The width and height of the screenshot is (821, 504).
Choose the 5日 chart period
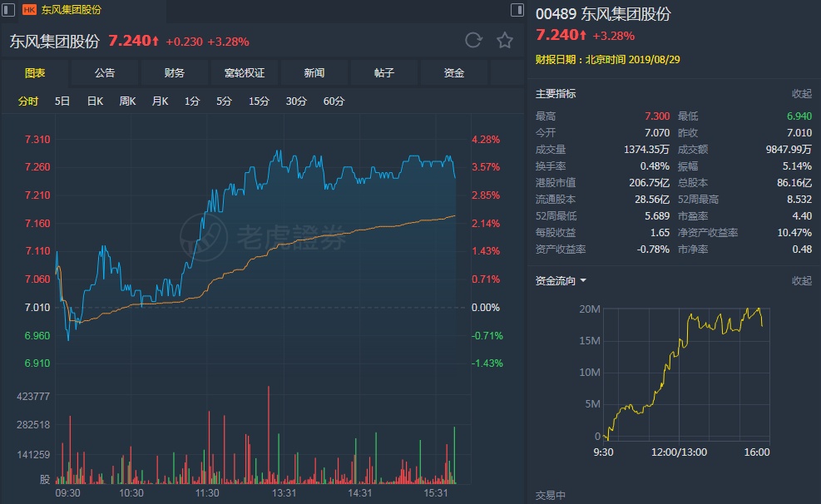pos(62,101)
